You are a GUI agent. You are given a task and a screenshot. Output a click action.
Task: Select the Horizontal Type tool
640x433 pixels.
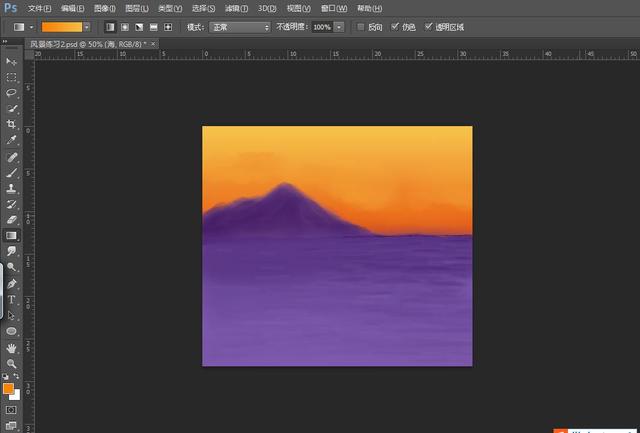[12, 299]
